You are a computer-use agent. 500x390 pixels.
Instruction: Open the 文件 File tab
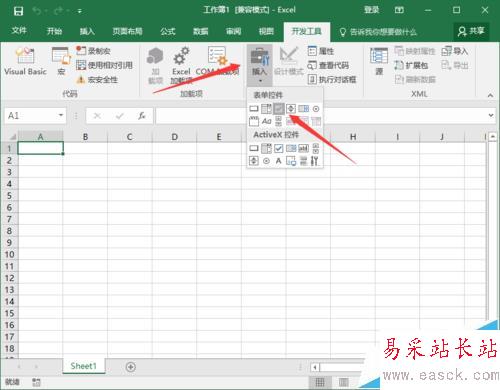(19, 31)
